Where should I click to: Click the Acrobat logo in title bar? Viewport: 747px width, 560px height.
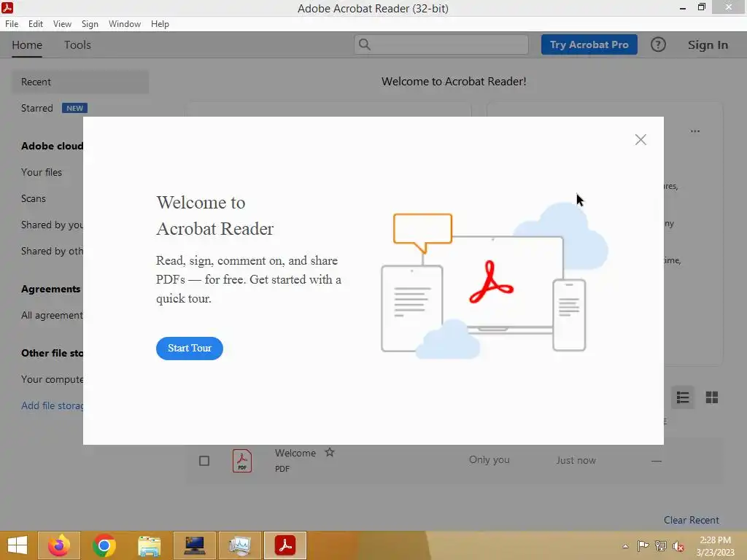[7, 7]
